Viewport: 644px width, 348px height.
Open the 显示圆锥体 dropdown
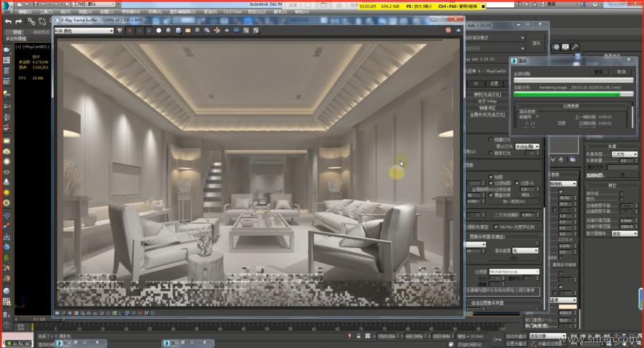[624, 234]
